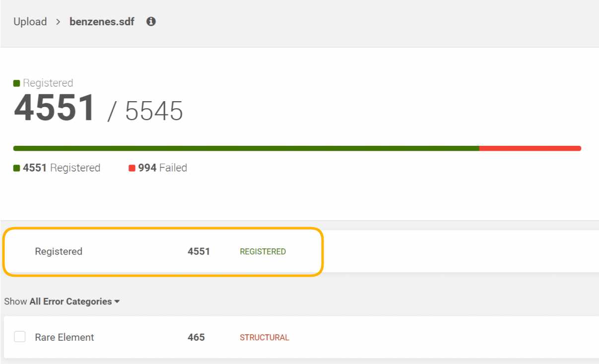The image size is (599, 364).
Task: Click the red STRUCTURAL category tag
Action: pos(264,338)
